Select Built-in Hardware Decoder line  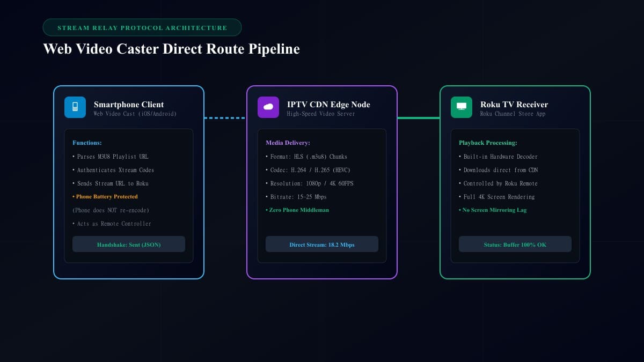pos(498,157)
